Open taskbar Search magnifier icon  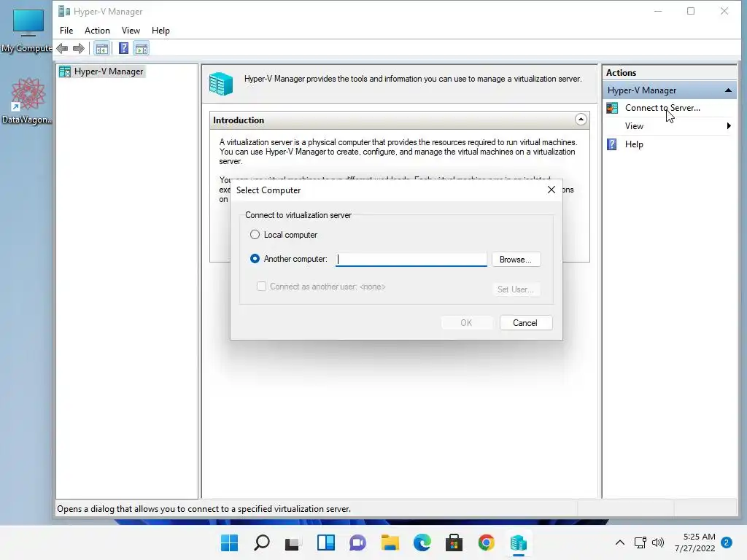[262, 542]
